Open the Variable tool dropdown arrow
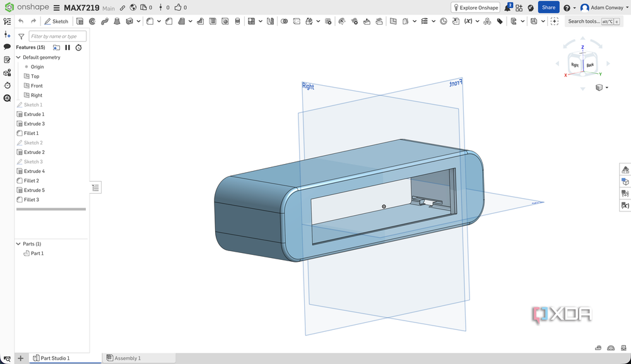 [x=477, y=21]
